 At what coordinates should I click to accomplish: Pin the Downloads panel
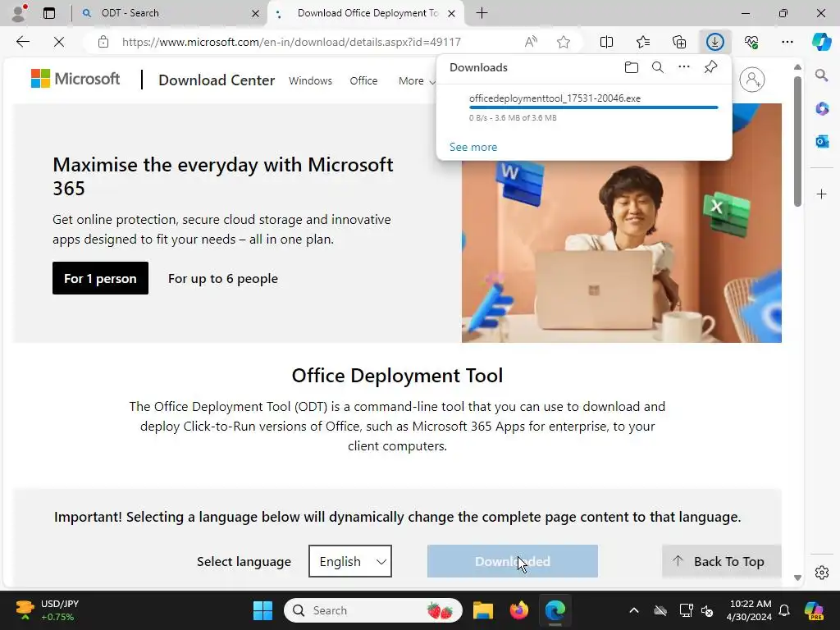point(710,67)
